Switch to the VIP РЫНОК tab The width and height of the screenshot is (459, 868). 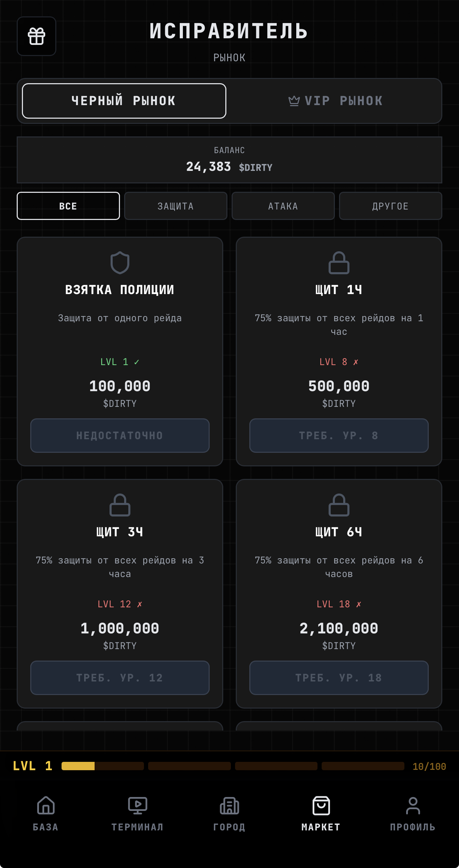[x=335, y=101]
